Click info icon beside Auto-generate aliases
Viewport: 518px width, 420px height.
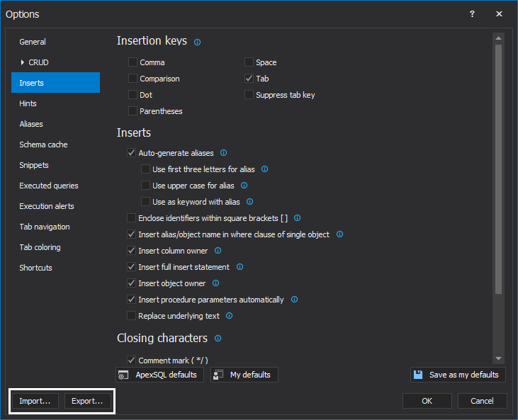(x=223, y=153)
